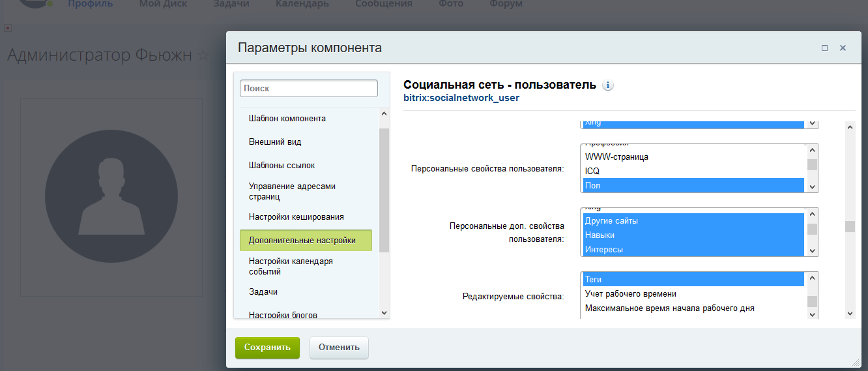The width and height of the screenshot is (868, 371).
Task: Open Шаблоны ссылок section
Action: click(282, 166)
